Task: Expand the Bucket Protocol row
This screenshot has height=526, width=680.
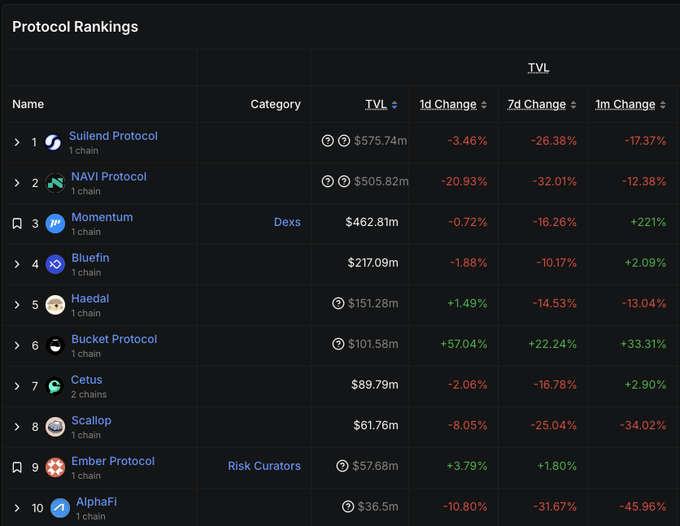Action: coord(17,346)
